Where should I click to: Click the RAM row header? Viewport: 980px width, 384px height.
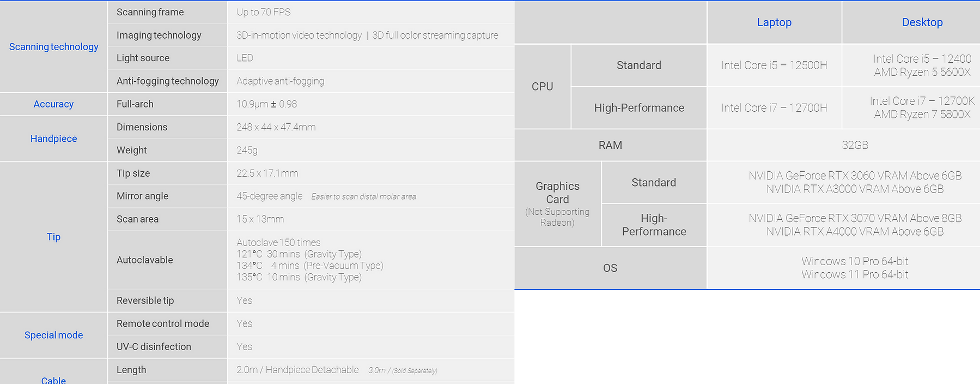tap(610, 145)
